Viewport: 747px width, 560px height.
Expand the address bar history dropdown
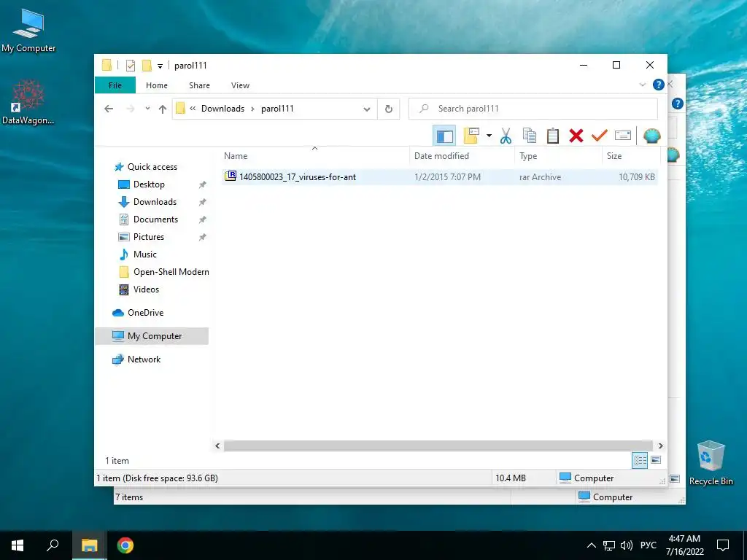click(x=366, y=109)
